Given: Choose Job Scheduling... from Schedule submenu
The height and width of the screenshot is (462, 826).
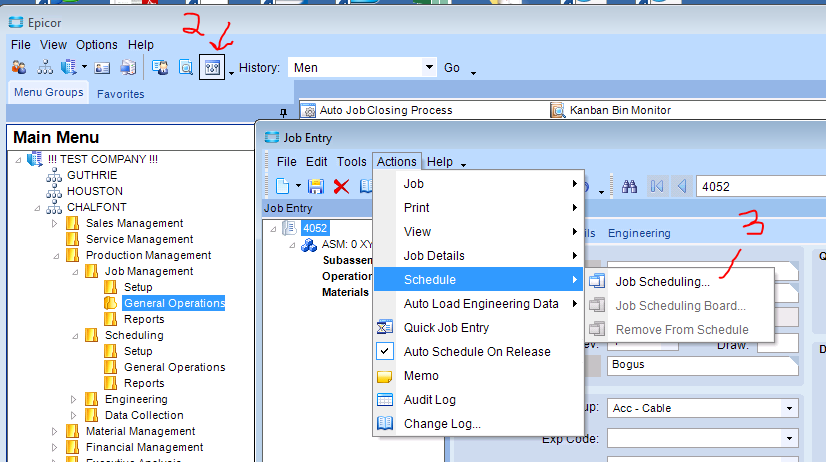Looking at the screenshot, I should [x=680, y=282].
